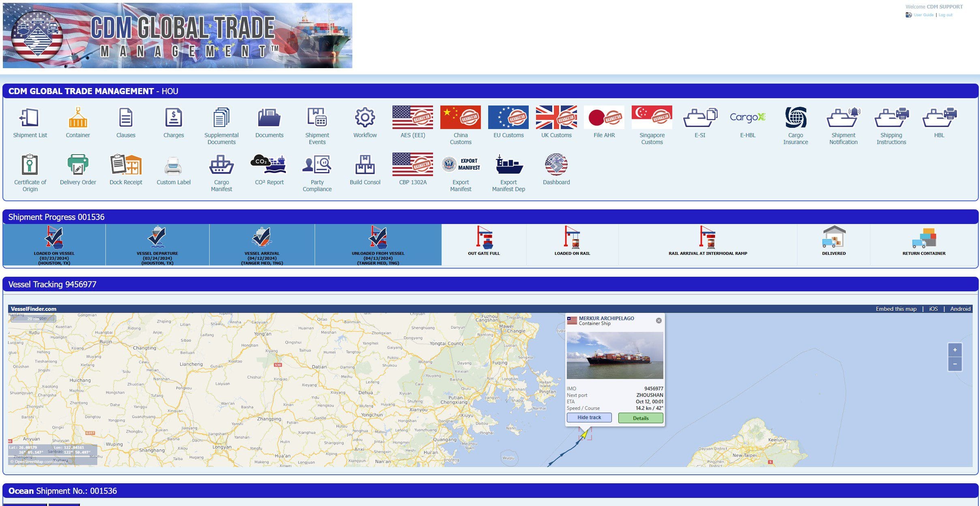Open File AHR Japan customs
Screen dimensions: 980x506
[604, 117]
